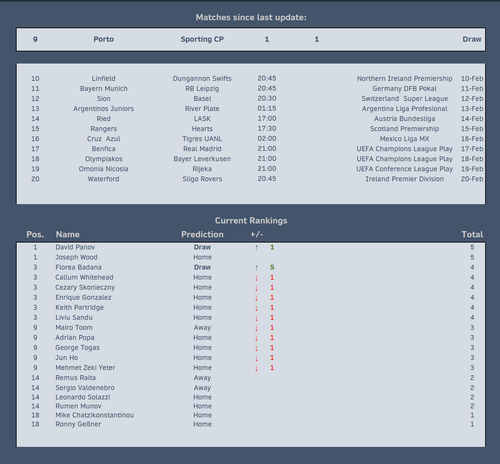The height and width of the screenshot is (464, 500).
Task: Click the down arrow for Liviu Sandu
Action: pyautogui.click(x=256, y=318)
